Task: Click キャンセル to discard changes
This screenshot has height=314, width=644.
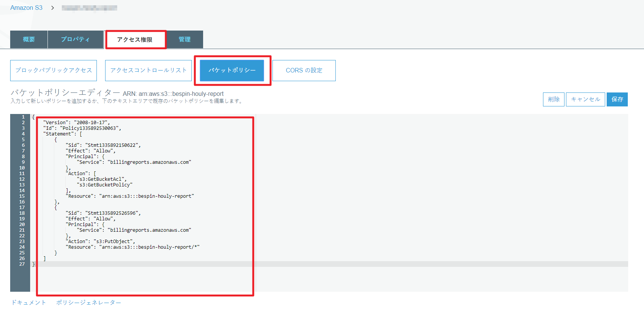Action: (585, 99)
